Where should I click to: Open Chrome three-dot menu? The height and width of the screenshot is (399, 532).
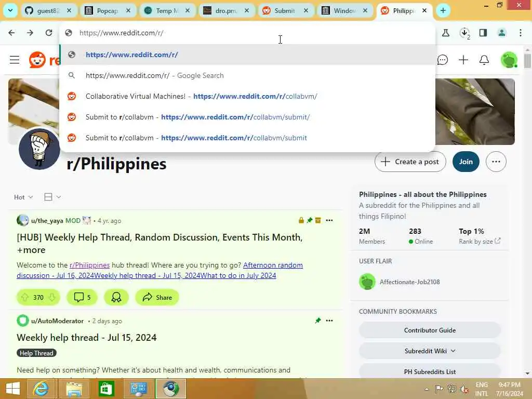tap(521, 33)
